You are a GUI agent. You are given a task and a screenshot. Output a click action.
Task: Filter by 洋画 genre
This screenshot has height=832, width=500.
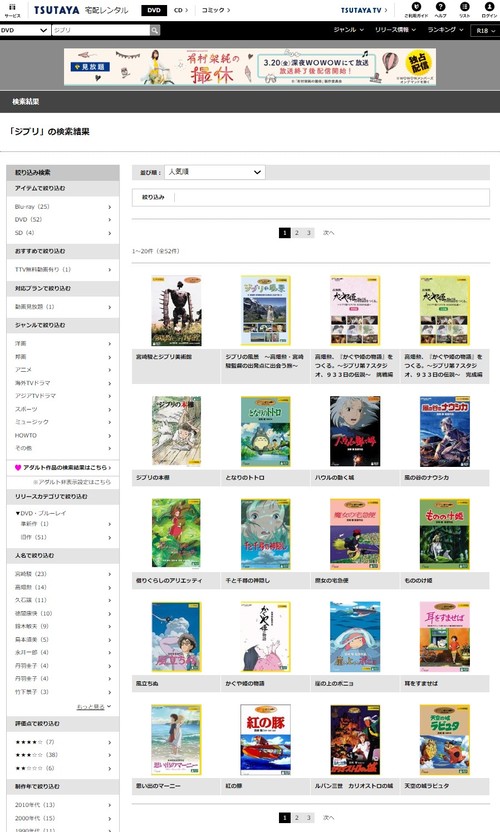[63, 343]
